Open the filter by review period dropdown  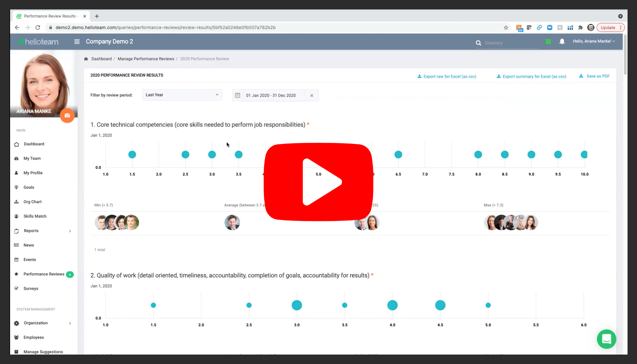(181, 95)
